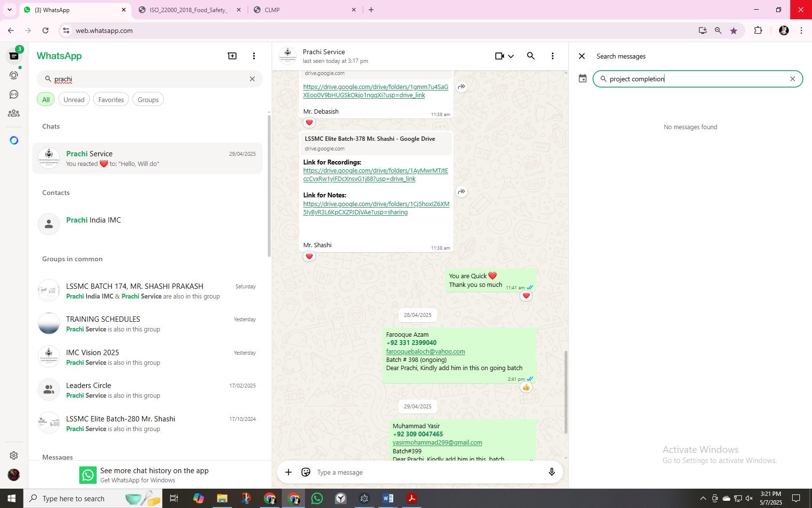Open the Meta AI circle icon
This screenshot has width=812, height=508.
pos(14,140)
